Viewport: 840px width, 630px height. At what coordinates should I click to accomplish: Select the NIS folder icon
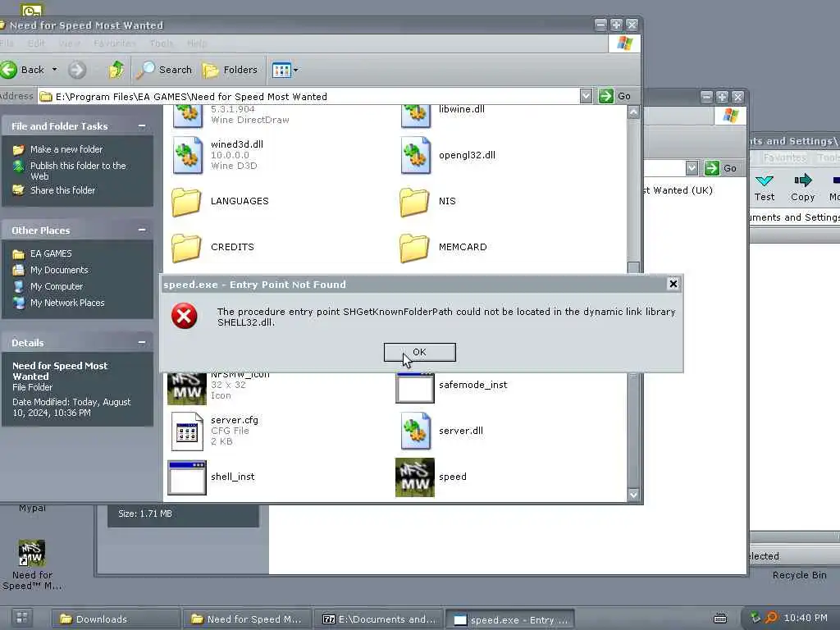click(x=414, y=202)
